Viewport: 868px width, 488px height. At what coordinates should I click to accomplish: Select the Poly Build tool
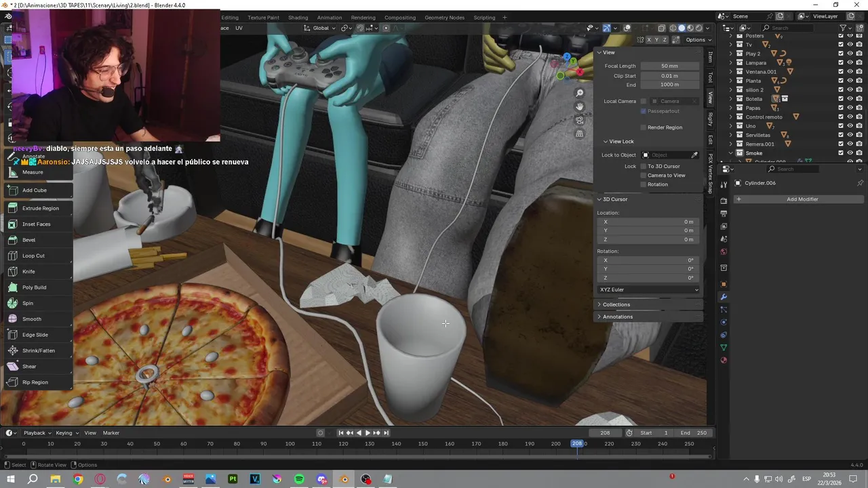click(37, 287)
